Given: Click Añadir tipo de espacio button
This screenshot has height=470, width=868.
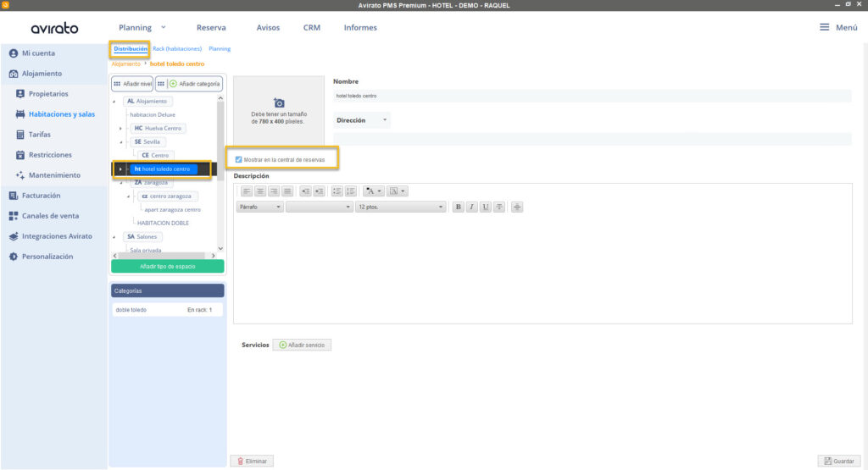Looking at the screenshot, I should click(168, 267).
